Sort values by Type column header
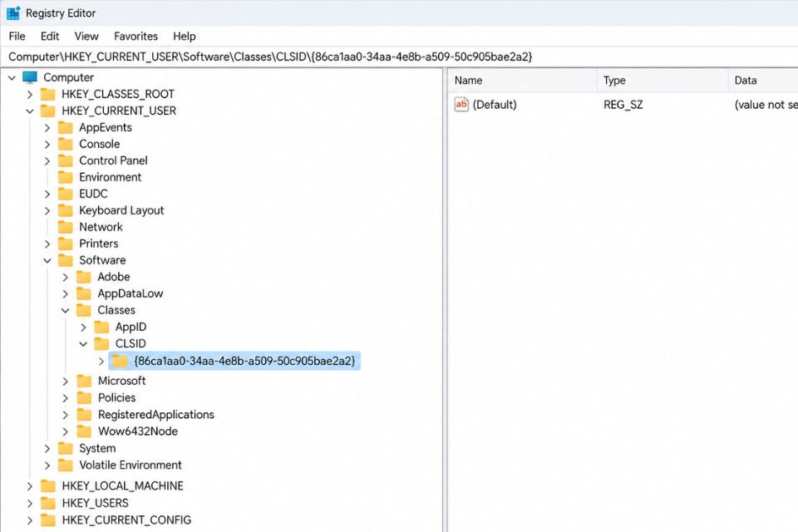The width and height of the screenshot is (798, 532). coord(663,81)
